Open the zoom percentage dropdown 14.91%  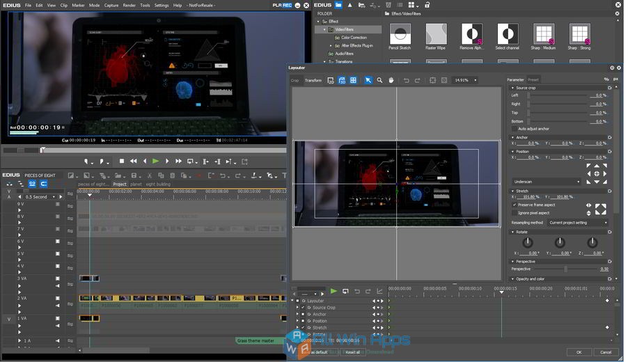pyautogui.click(x=476, y=80)
